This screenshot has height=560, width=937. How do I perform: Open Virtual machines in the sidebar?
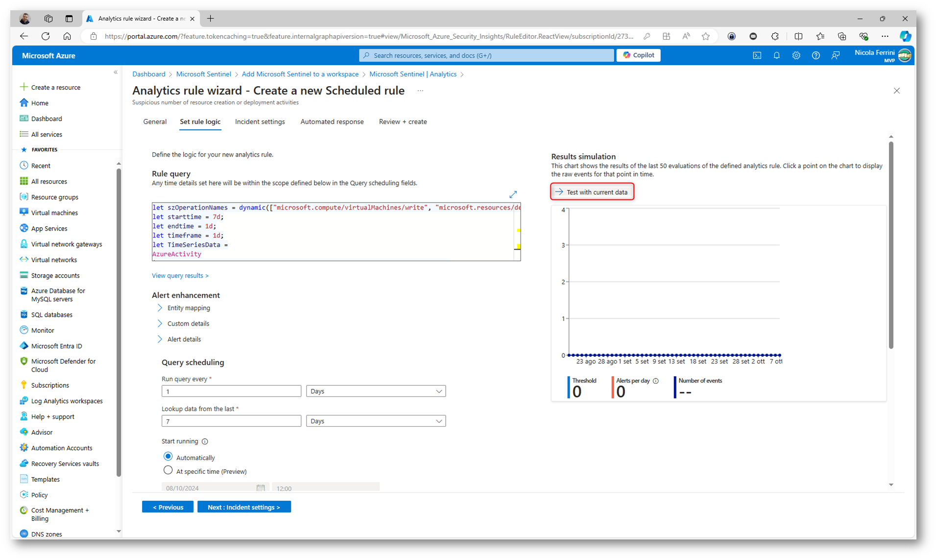coord(54,213)
